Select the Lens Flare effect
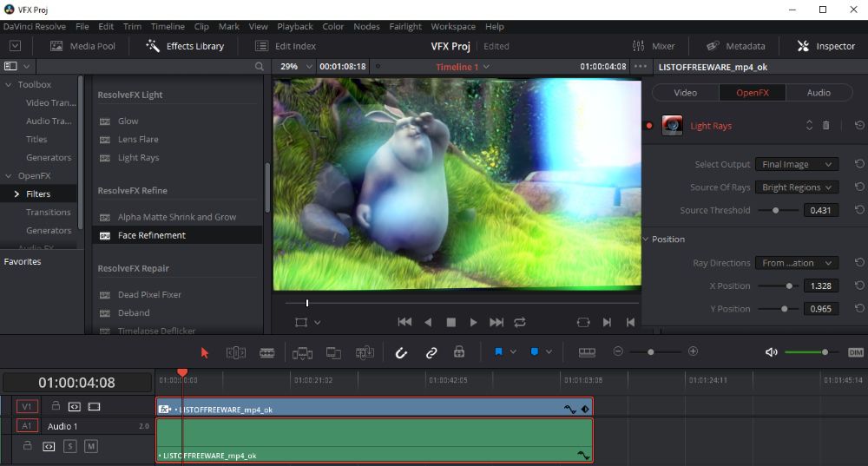This screenshot has height=466, width=868. pyautogui.click(x=138, y=140)
